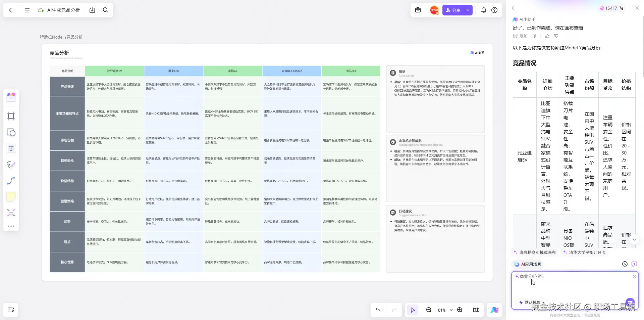
Task: Click the Share (分享) button
Action: click(453, 10)
